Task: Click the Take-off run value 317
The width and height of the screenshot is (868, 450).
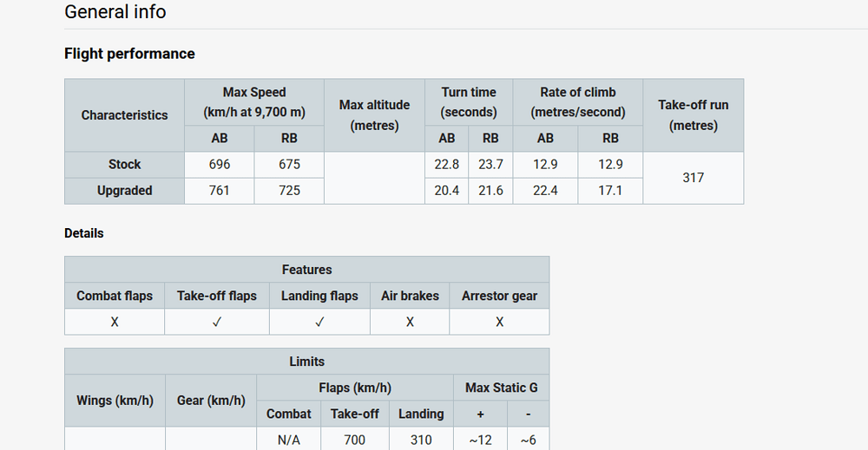Action: pyautogui.click(x=693, y=178)
